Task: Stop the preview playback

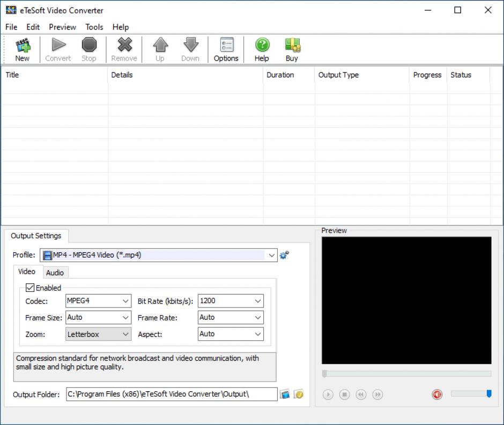Action: 345,394
